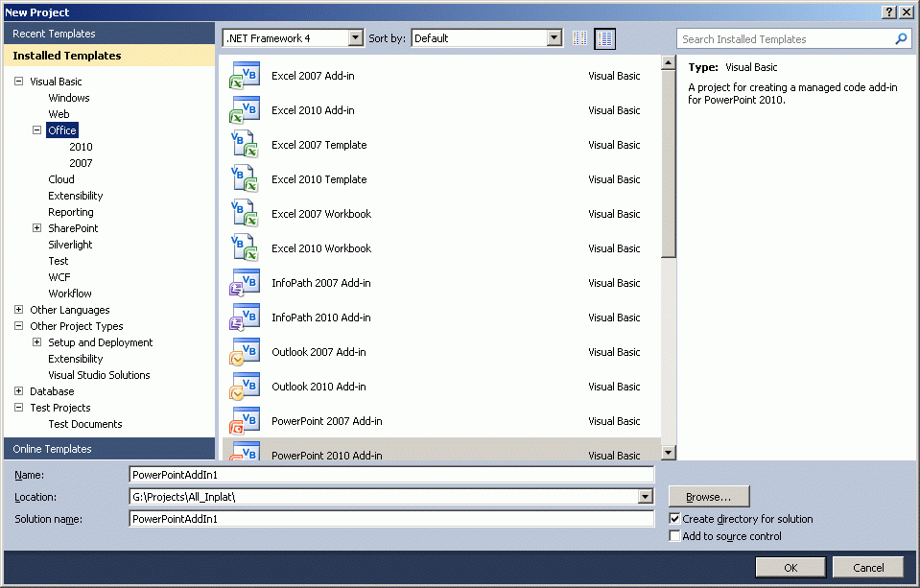Click the 'InfoPath 2007 Add-in' template name

pyautogui.click(x=321, y=283)
